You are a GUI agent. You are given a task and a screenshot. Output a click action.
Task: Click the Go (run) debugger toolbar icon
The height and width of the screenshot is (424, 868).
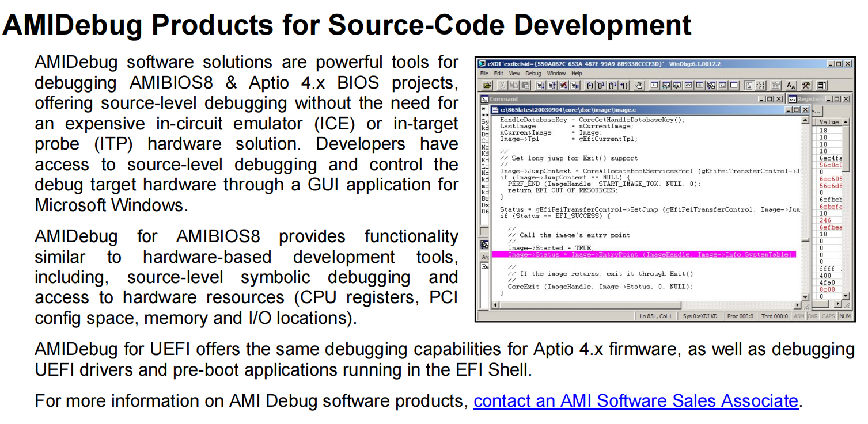pos(540,85)
